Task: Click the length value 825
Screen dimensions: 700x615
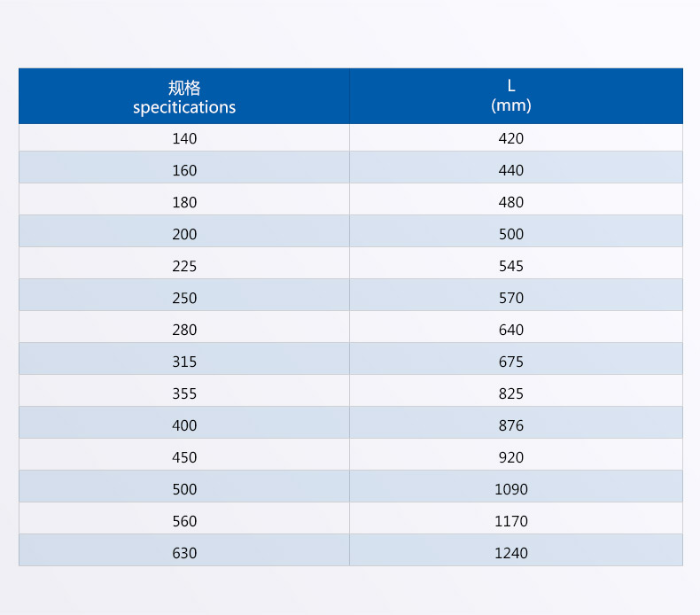Action: [x=511, y=393]
